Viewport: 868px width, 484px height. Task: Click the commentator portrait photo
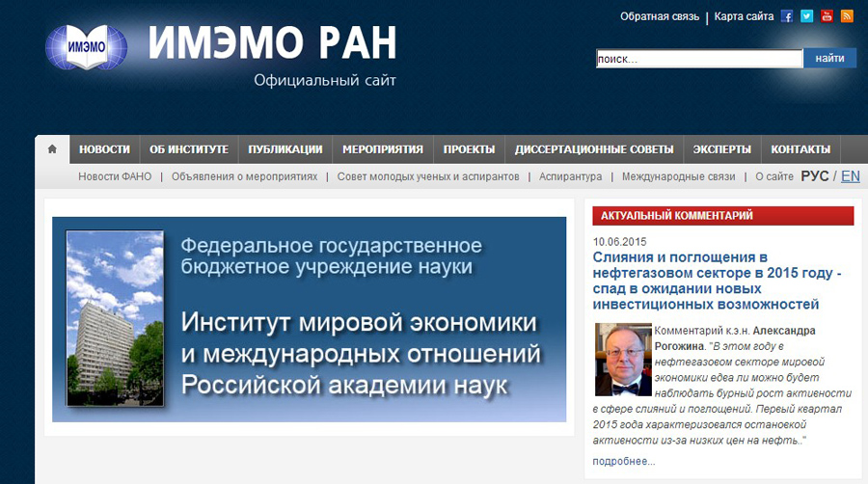623,360
